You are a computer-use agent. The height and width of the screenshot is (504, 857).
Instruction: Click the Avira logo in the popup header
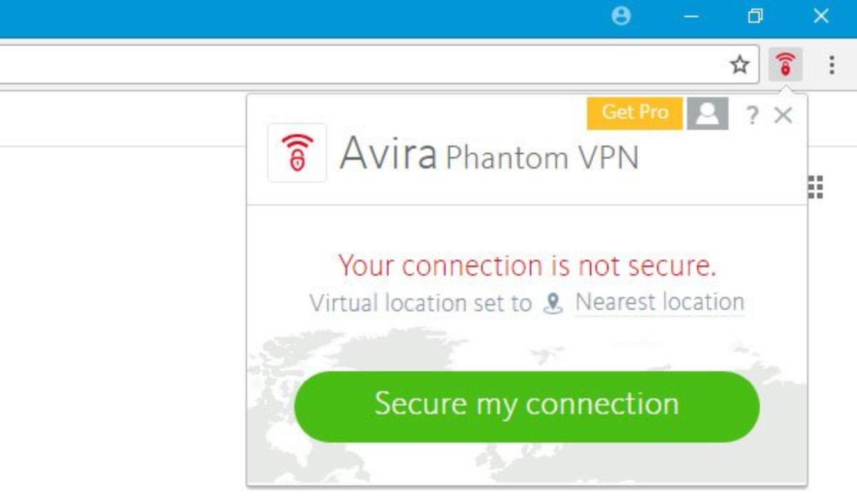tap(296, 153)
